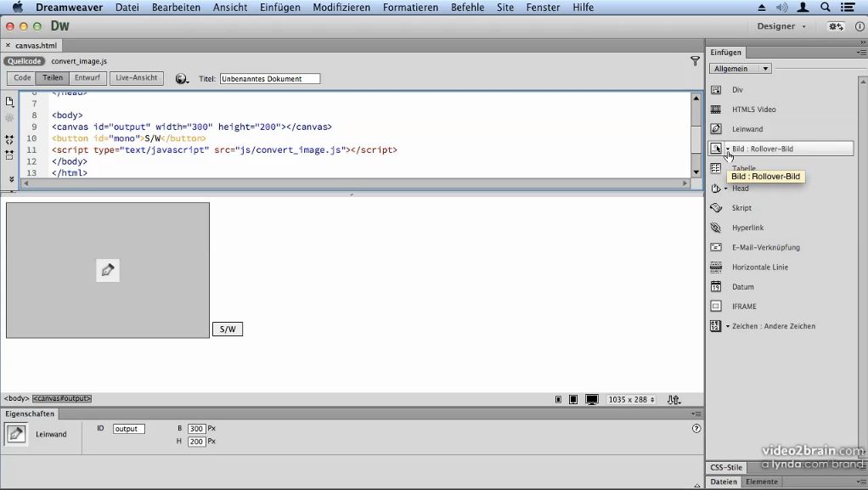Open the Datei menu
The height and width of the screenshot is (490, 868).
click(x=127, y=7)
